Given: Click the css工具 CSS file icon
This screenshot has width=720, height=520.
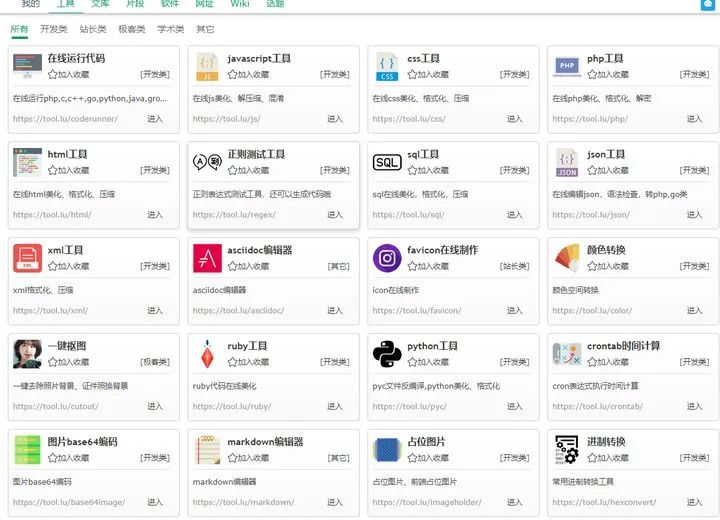Looking at the screenshot, I should tap(387, 67).
